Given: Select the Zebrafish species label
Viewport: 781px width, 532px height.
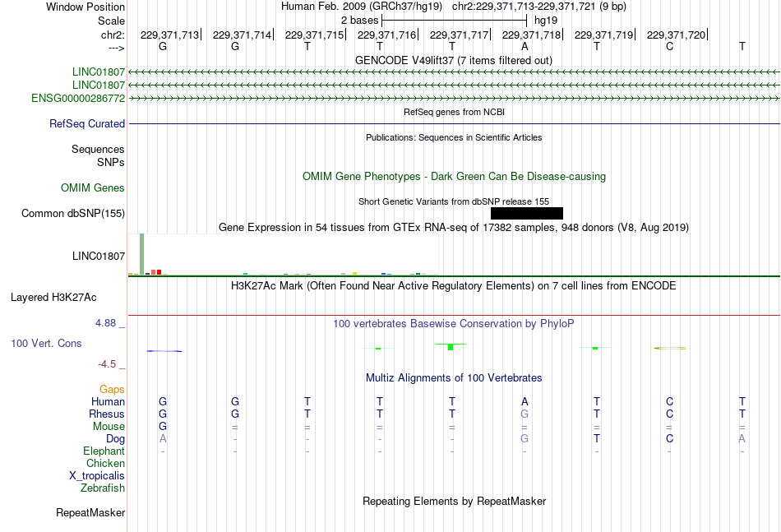Looking at the screenshot, I should click(103, 488).
